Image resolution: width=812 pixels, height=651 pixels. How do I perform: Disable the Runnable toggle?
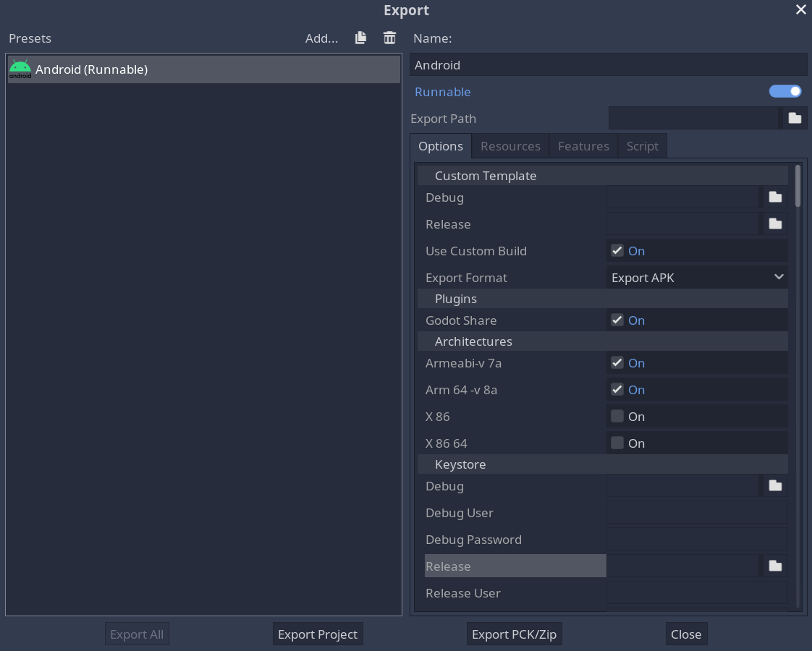point(785,90)
